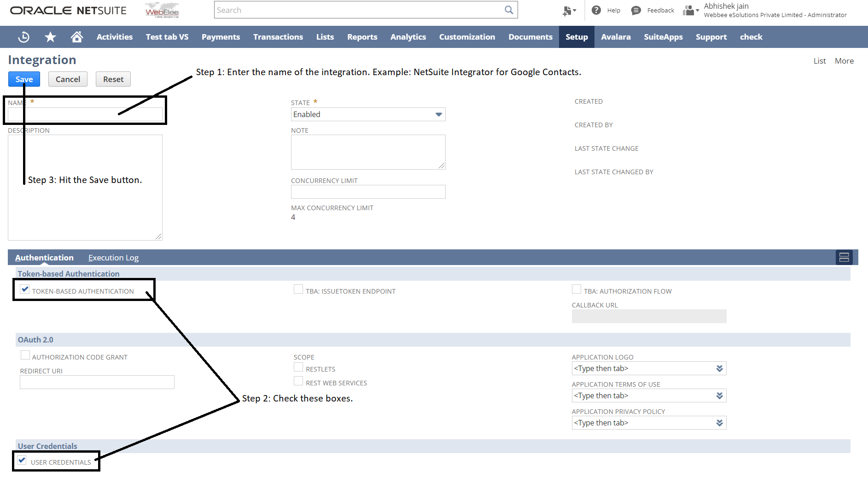Check Authorization Code Grant box
868x478 pixels.
click(25, 355)
